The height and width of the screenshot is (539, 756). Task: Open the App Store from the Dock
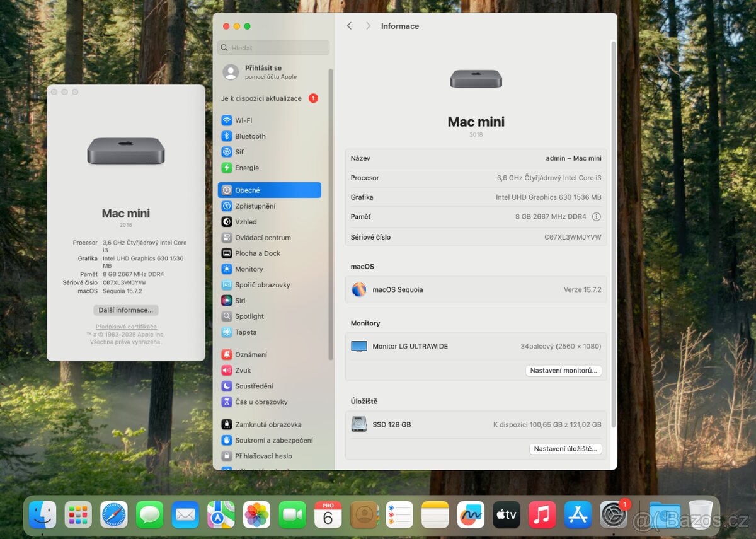point(578,514)
